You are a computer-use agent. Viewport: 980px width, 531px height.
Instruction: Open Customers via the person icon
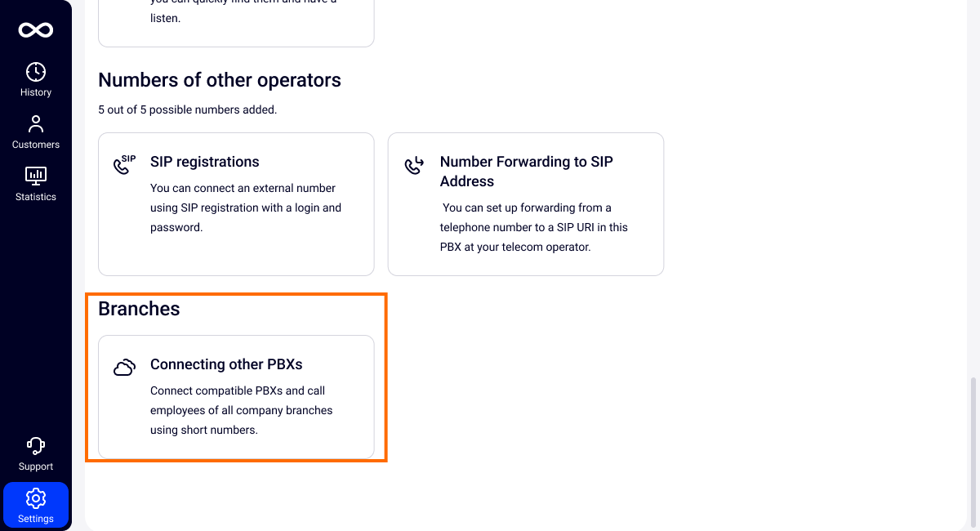tap(36, 124)
